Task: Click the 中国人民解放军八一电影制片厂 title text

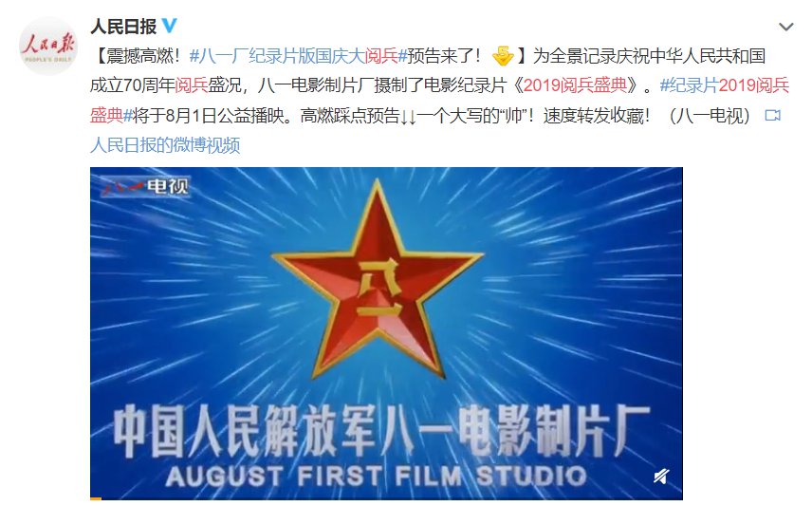Action: coord(381,432)
